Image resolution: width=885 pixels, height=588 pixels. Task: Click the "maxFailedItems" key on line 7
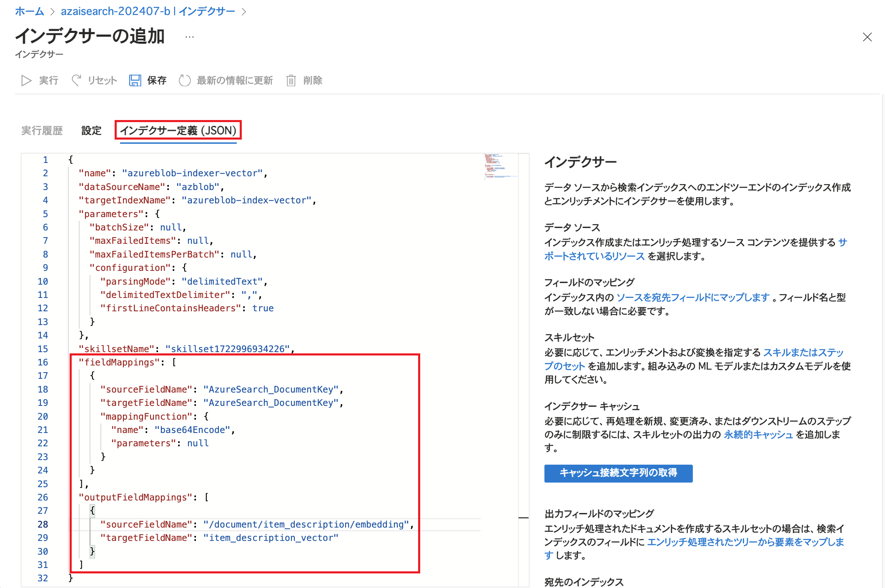pyautogui.click(x=133, y=241)
